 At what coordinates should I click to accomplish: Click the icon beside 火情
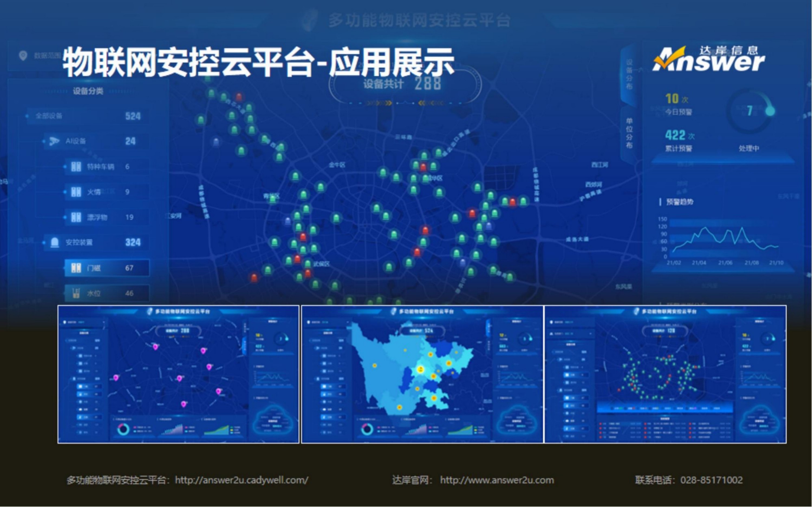click(76, 192)
